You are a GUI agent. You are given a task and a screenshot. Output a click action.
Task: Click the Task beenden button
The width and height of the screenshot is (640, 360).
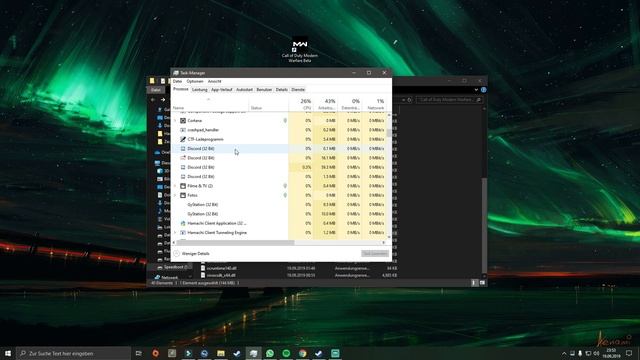(x=374, y=253)
